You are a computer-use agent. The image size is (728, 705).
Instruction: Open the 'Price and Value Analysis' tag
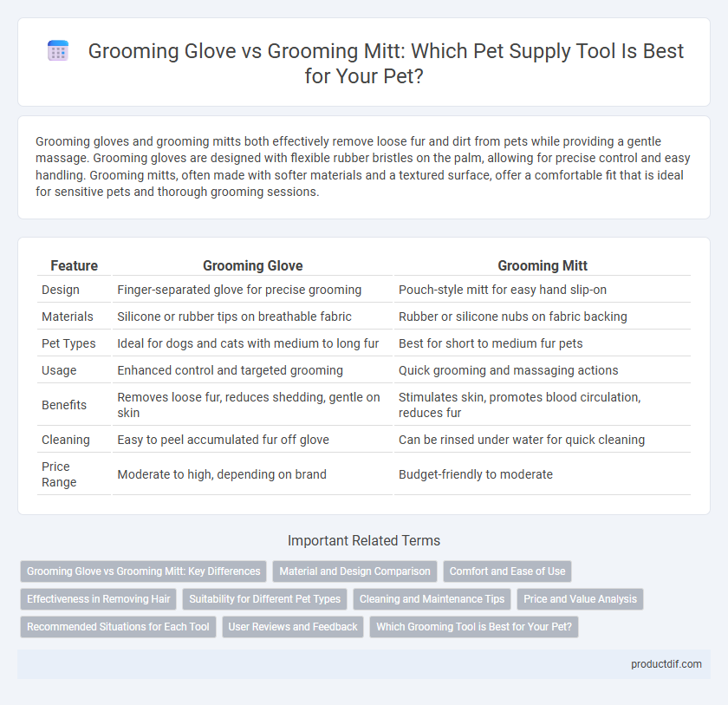click(x=580, y=599)
